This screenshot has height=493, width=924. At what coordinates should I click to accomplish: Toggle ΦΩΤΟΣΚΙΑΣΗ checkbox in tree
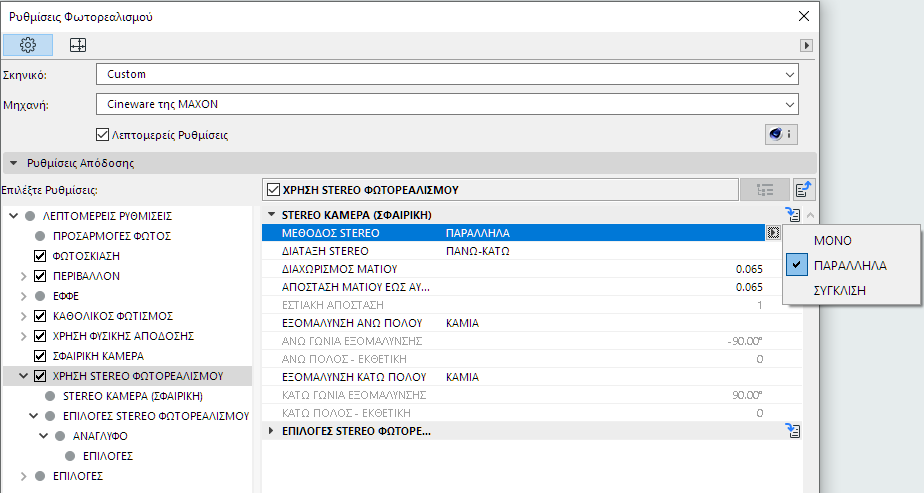40,256
